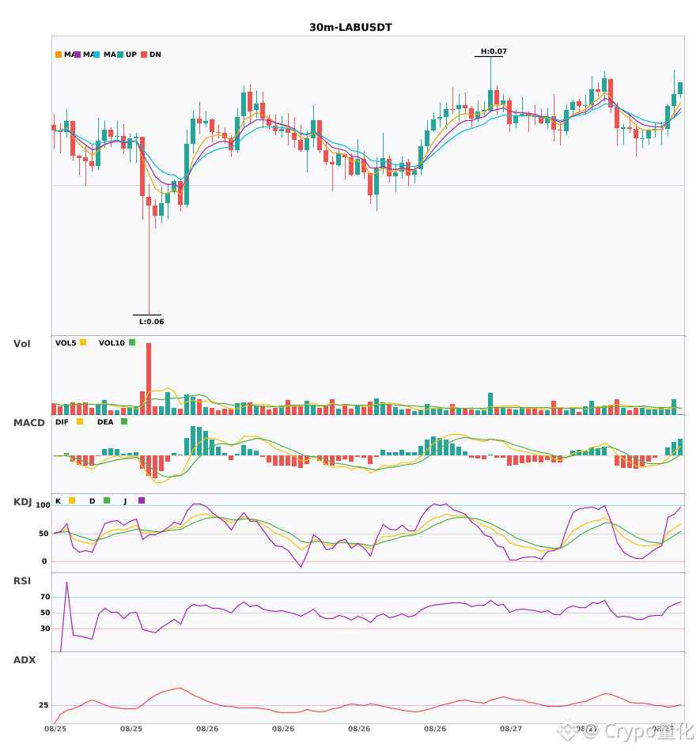The image size is (700, 751).
Task: Select the DN legend label
Action: coord(155,55)
